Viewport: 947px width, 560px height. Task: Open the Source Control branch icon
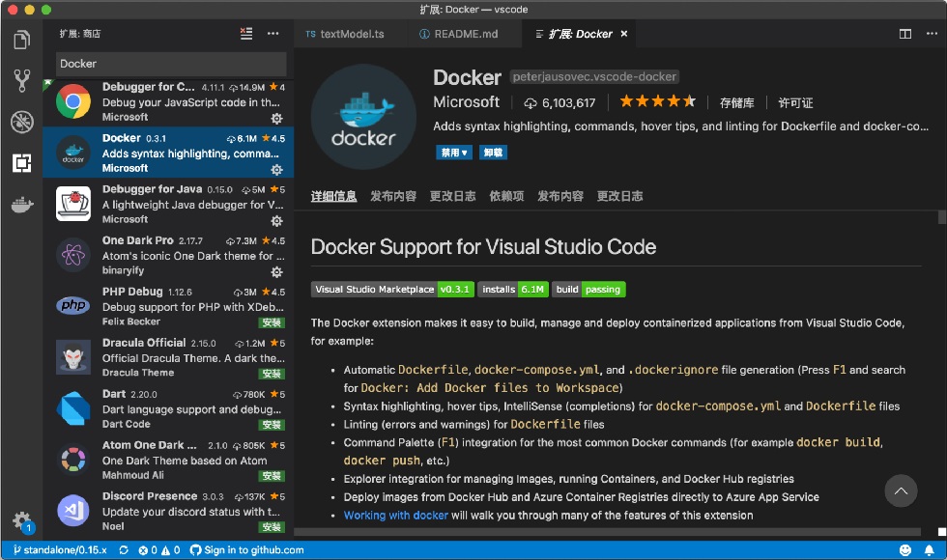coord(21,80)
